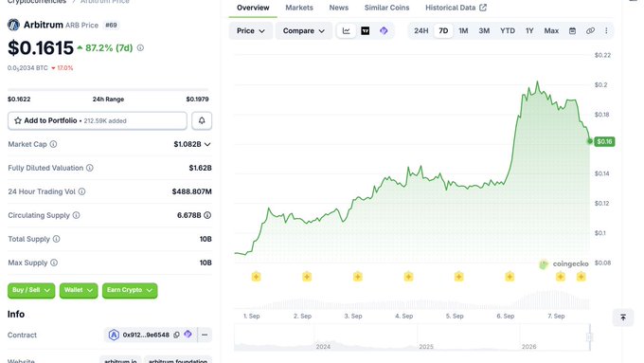This screenshot has width=644, height=363.
Task: Switch to the line chart view icon
Action: [347, 31]
